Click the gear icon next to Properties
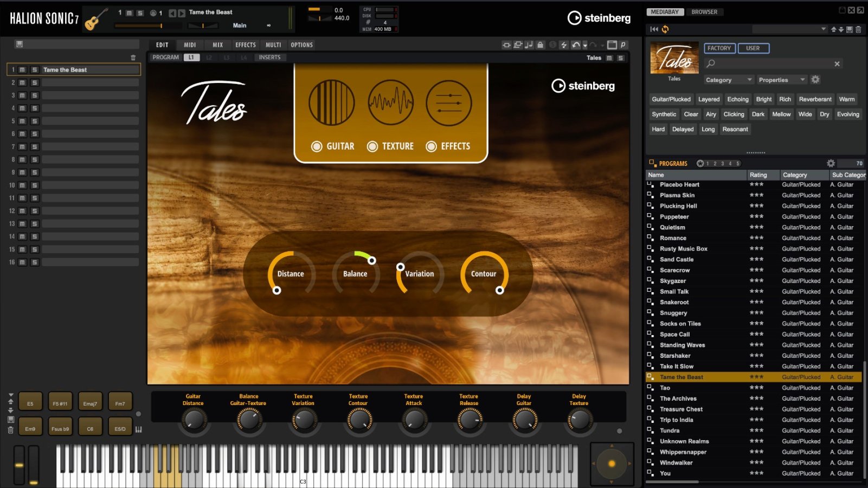 click(815, 80)
